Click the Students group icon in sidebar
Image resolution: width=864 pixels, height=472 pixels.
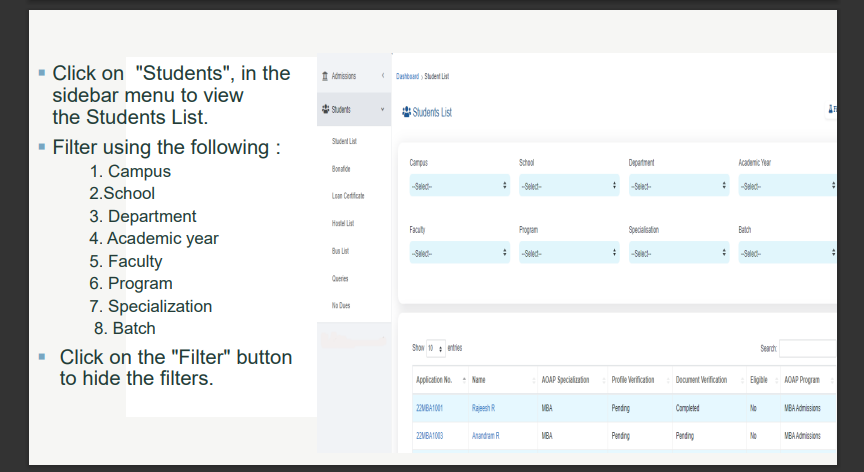pyautogui.click(x=324, y=109)
